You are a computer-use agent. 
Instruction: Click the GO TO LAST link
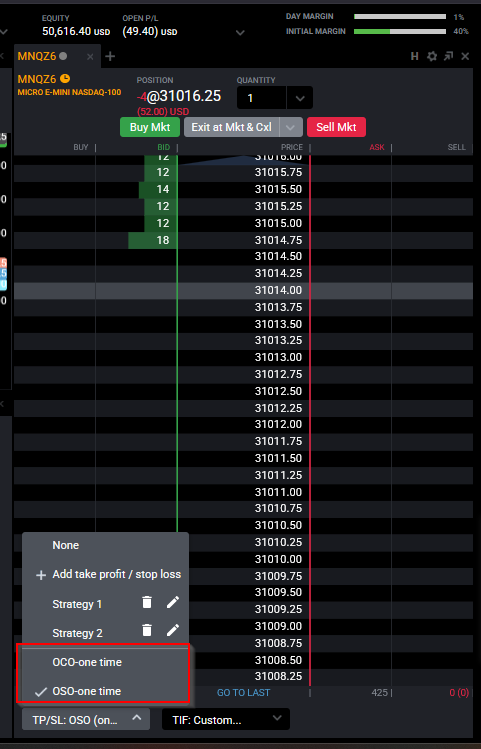pos(243,692)
